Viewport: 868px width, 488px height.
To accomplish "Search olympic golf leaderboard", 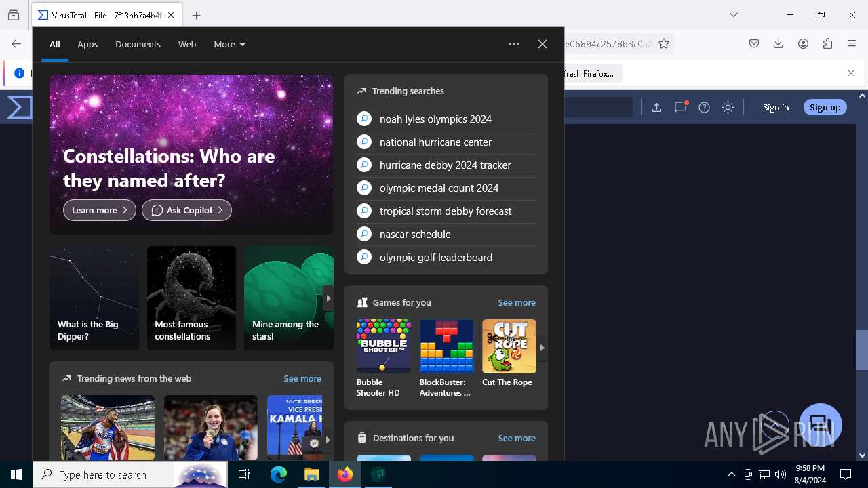I will (446, 257).
